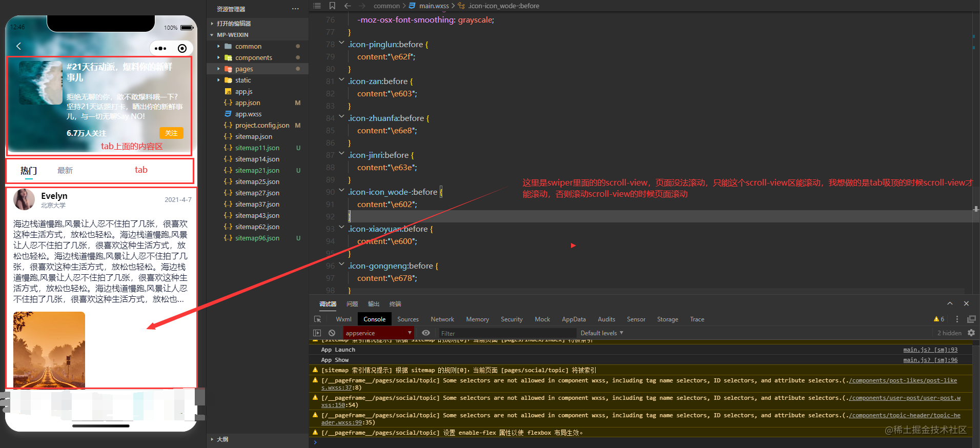Click the components folder icon

229,57
